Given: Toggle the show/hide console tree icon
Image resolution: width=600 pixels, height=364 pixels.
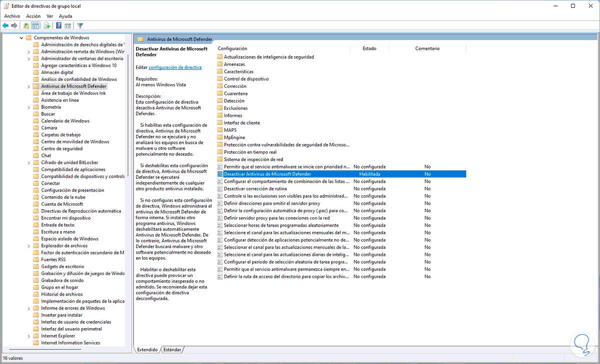Looking at the screenshot, I should click(35, 25).
